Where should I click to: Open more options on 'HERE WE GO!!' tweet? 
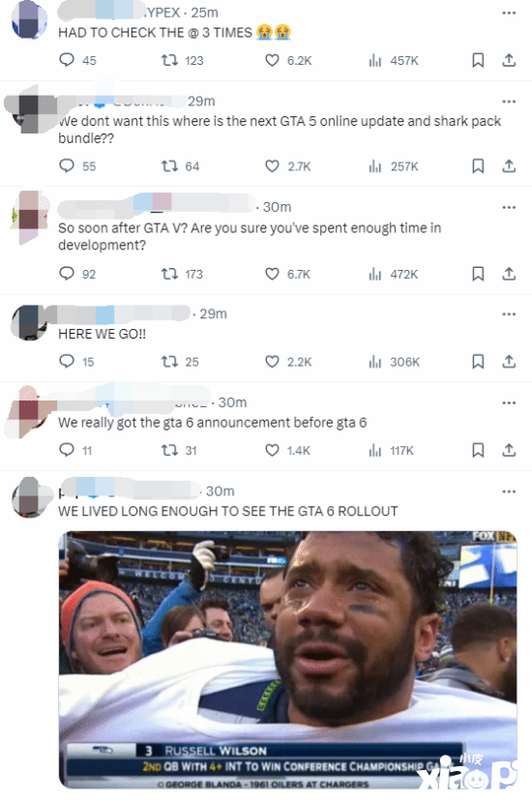point(509,313)
